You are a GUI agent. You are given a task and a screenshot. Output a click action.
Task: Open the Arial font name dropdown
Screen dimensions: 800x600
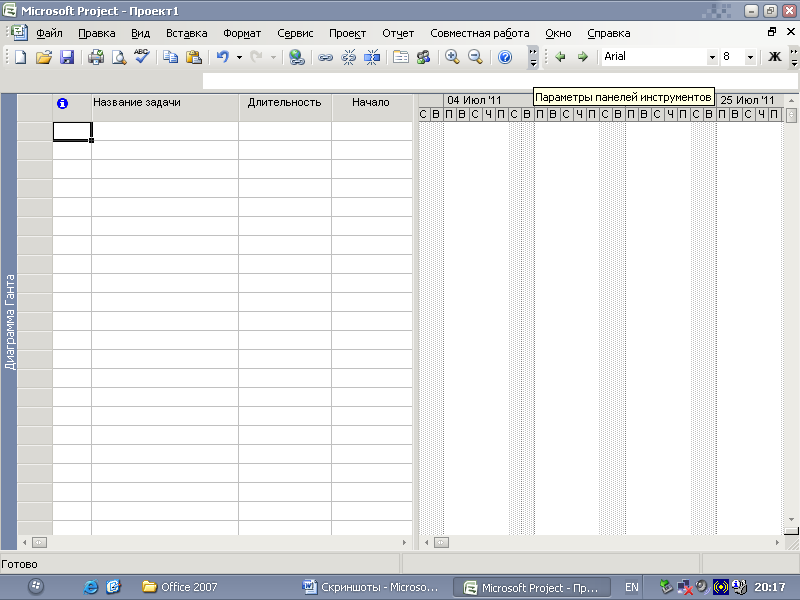pyautogui.click(x=712, y=57)
